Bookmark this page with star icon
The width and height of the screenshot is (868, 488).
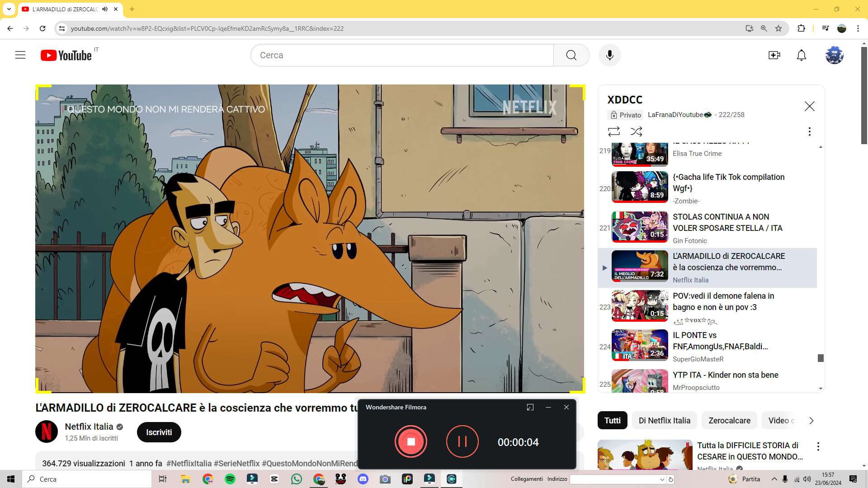click(x=778, y=28)
